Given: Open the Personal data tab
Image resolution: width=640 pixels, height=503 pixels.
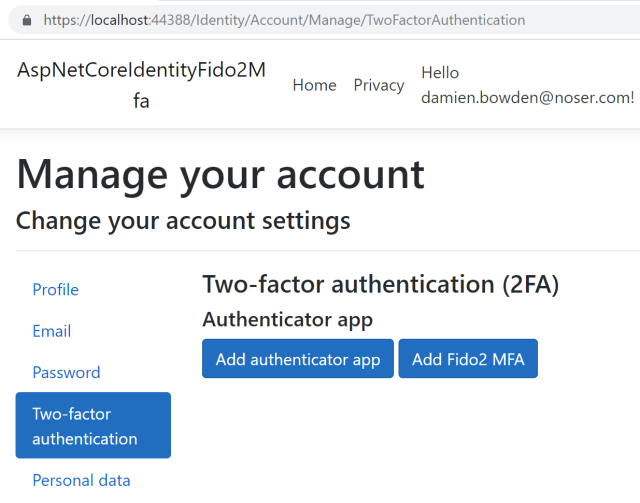Looking at the screenshot, I should [81, 480].
